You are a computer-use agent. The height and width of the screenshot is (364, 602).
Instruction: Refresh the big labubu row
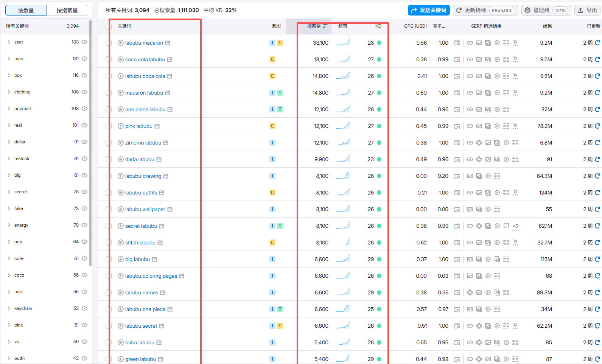pyautogui.click(x=597, y=259)
